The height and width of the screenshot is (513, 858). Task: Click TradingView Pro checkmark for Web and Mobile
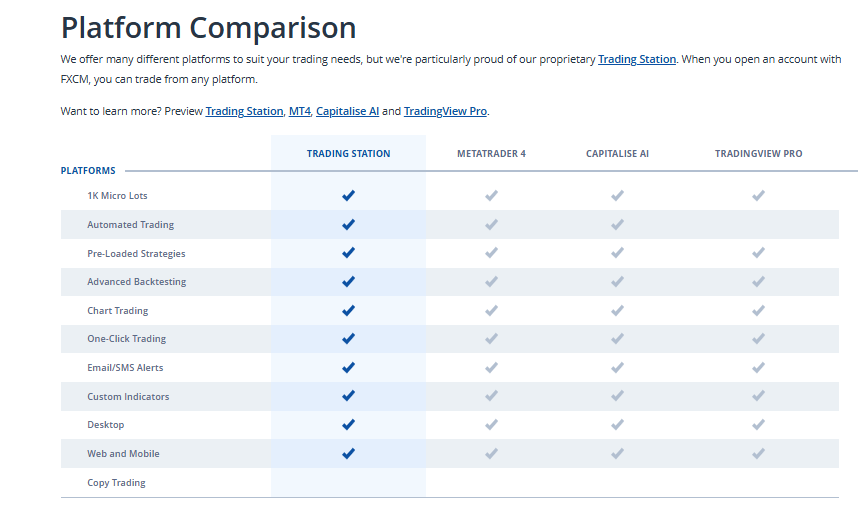pos(758,453)
